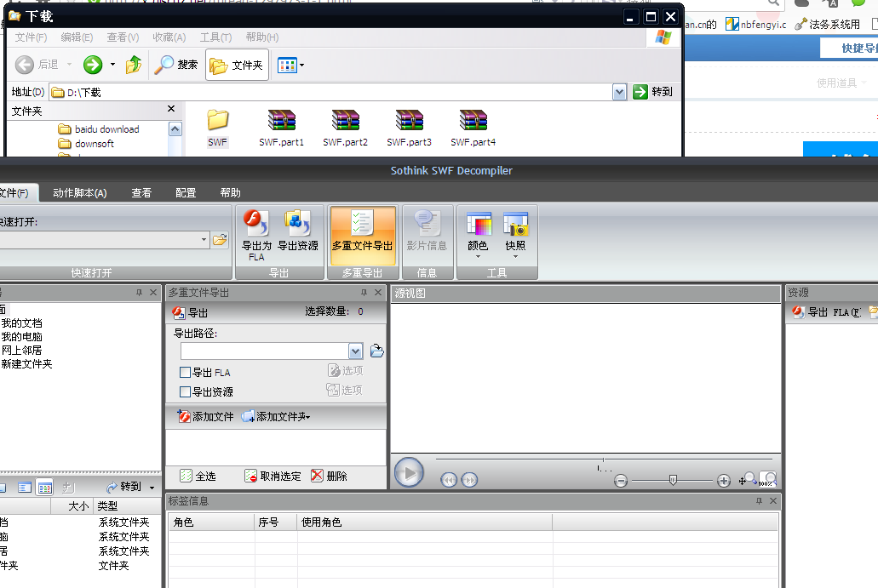
Task: Click the zoom in plus button in preview
Action: pyautogui.click(x=724, y=481)
